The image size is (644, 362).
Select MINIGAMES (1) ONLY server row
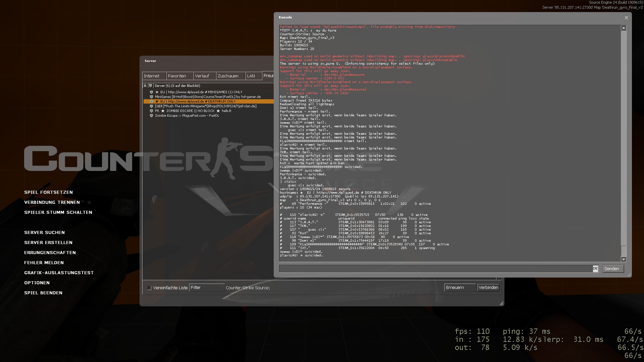208,92
